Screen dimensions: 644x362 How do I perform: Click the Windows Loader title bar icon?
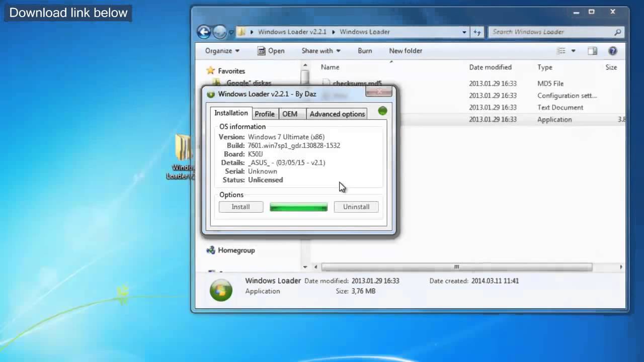[x=211, y=94]
